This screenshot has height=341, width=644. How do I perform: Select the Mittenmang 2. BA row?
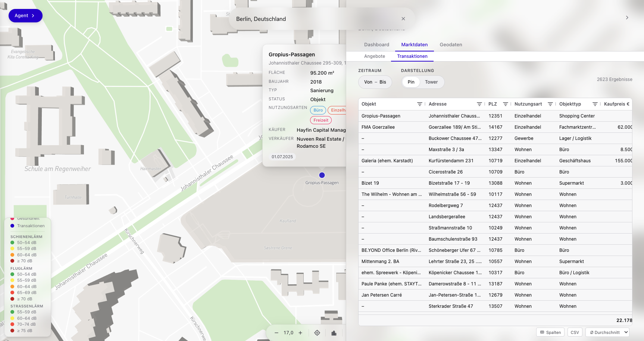click(x=495, y=262)
